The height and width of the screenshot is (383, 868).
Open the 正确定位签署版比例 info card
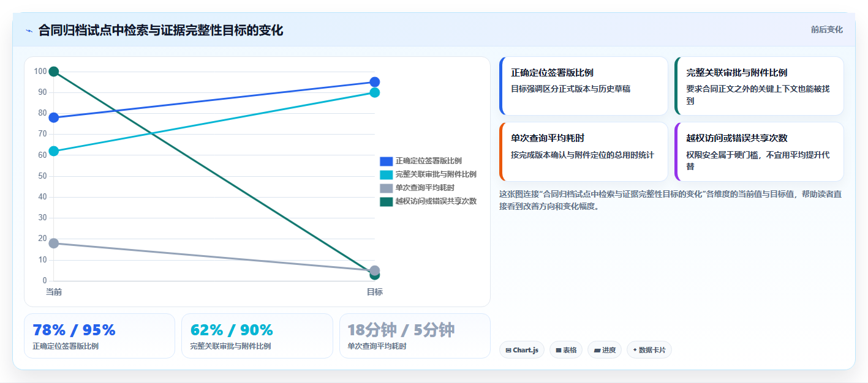click(x=584, y=86)
